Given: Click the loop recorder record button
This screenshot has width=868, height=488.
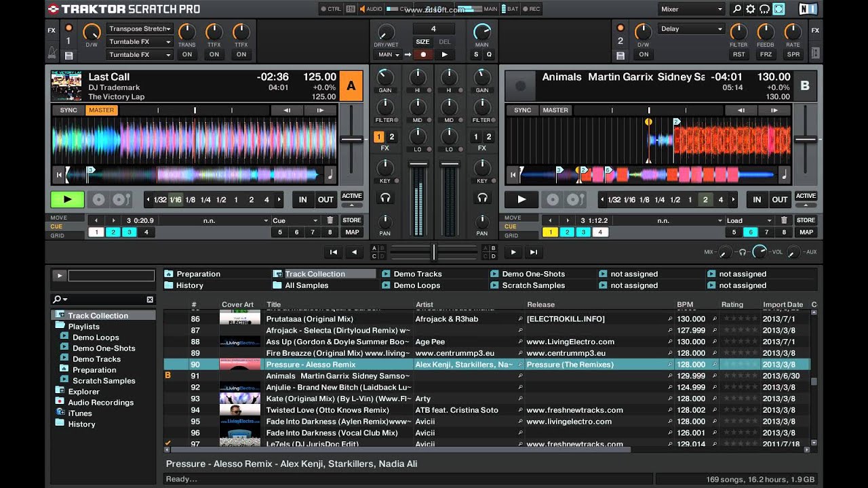Looking at the screenshot, I should (423, 54).
